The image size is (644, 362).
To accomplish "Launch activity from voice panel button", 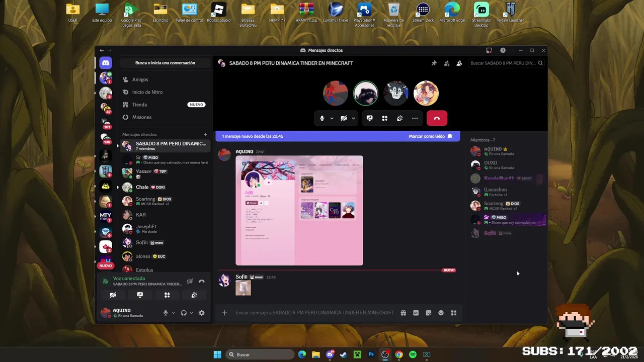I will tap(167, 295).
